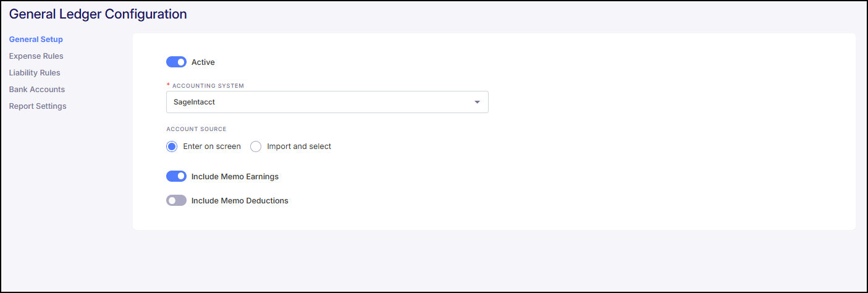Click the Accounting System field label
This screenshot has height=293, width=868.
tap(208, 85)
